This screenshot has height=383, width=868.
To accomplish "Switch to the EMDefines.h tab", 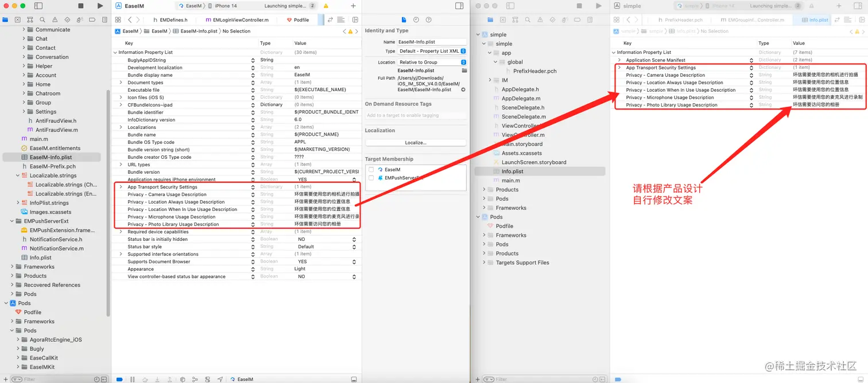I will point(170,19).
